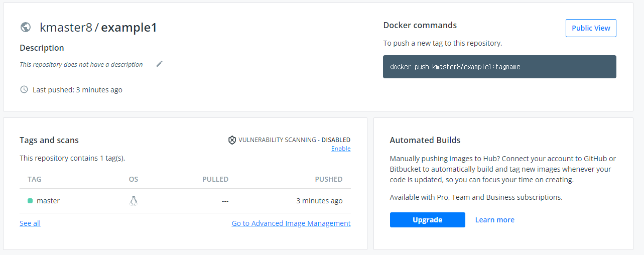Click the 'Tags and scans' heading
This screenshot has width=644, height=255.
49,140
